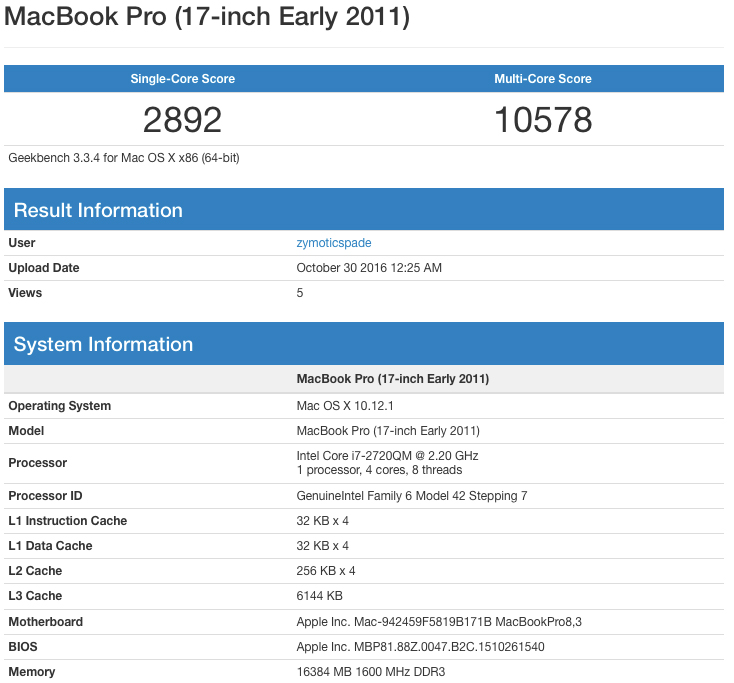
Task: Select the L1 Instruction Cache value 32 KB x 4
Action: coord(323,521)
